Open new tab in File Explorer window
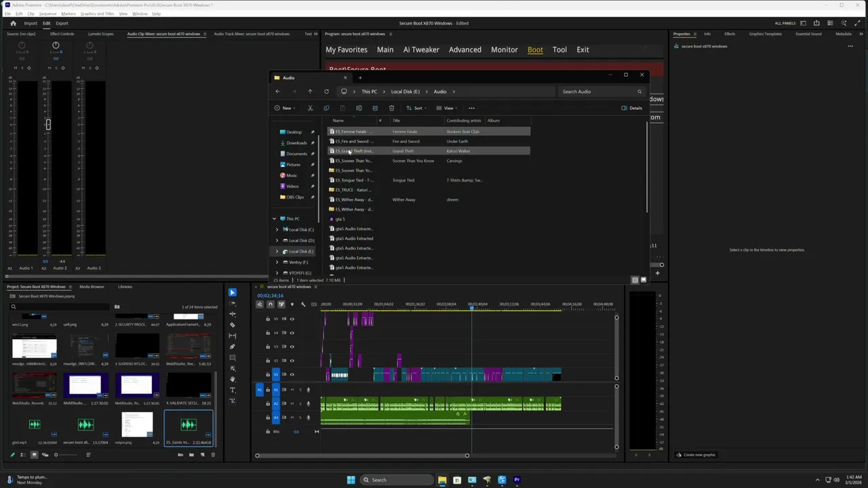 (360, 77)
